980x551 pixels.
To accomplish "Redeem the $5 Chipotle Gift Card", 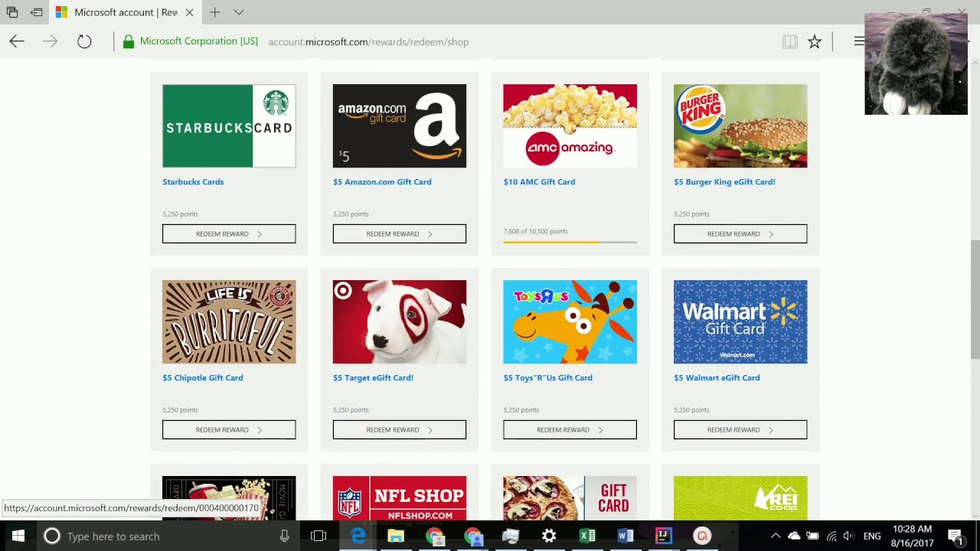I will point(229,429).
